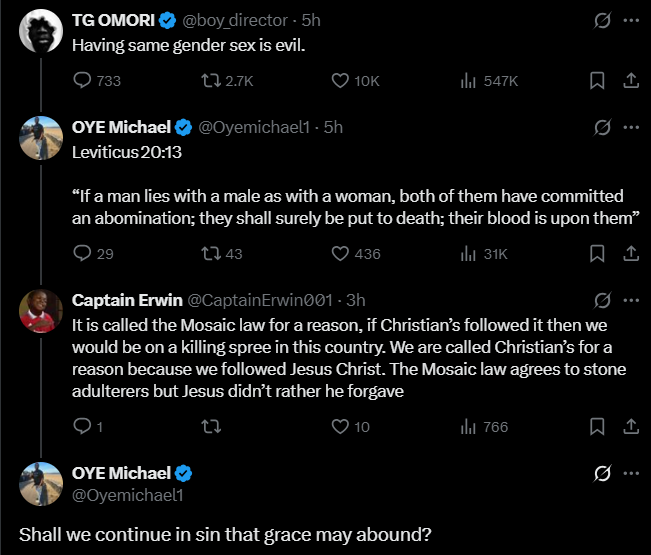651x555 pixels.
Task: Bookmark TG OMORI's tweet
Action: (596, 81)
